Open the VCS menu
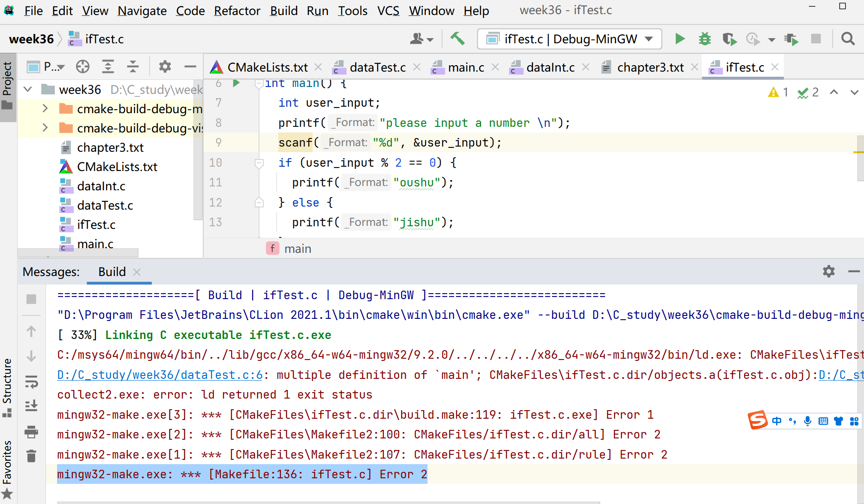The width and height of the screenshot is (864, 504). (x=388, y=11)
